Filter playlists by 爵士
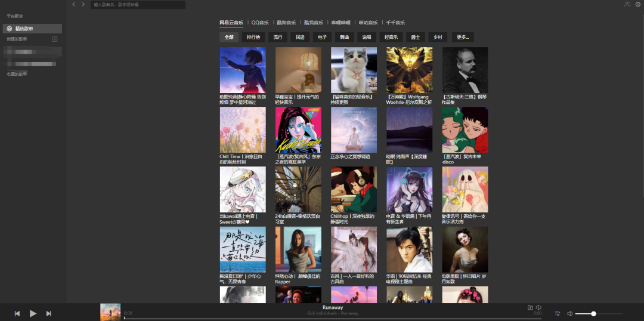Image resolution: width=644 pixels, height=321 pixels. point(416,37)
